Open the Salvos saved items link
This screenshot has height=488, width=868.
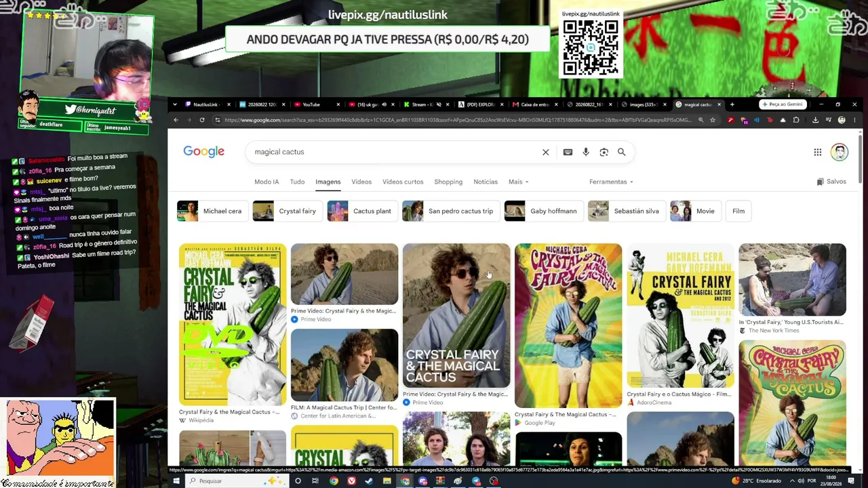coord(831,182)
